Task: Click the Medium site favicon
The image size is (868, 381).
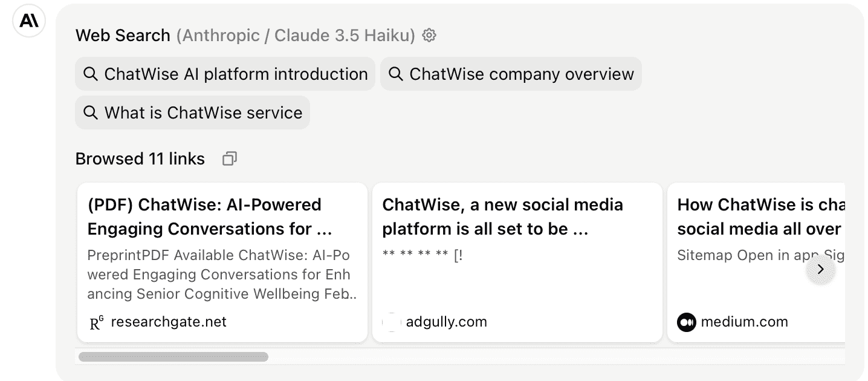Action: pyautogui.click(x=687, y=322)
